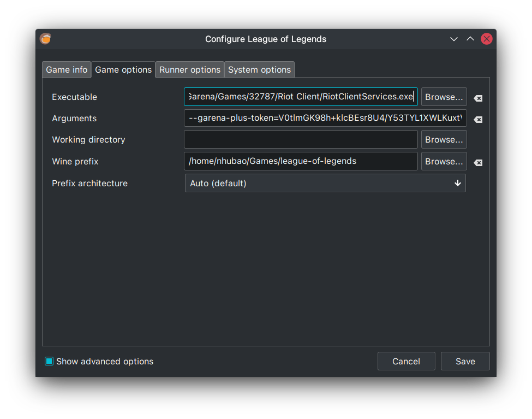The width and height of the screenshot is (532, 419).
Task: Clear the Arguments field with reset icon
Action: 478,120
